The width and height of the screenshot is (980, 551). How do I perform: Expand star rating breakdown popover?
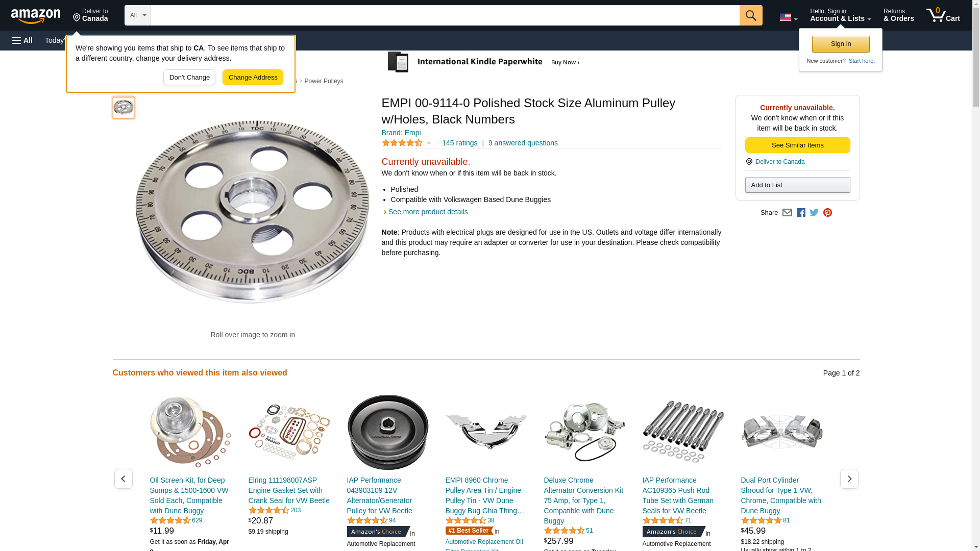pyautogui.click(x=407, y=143)
